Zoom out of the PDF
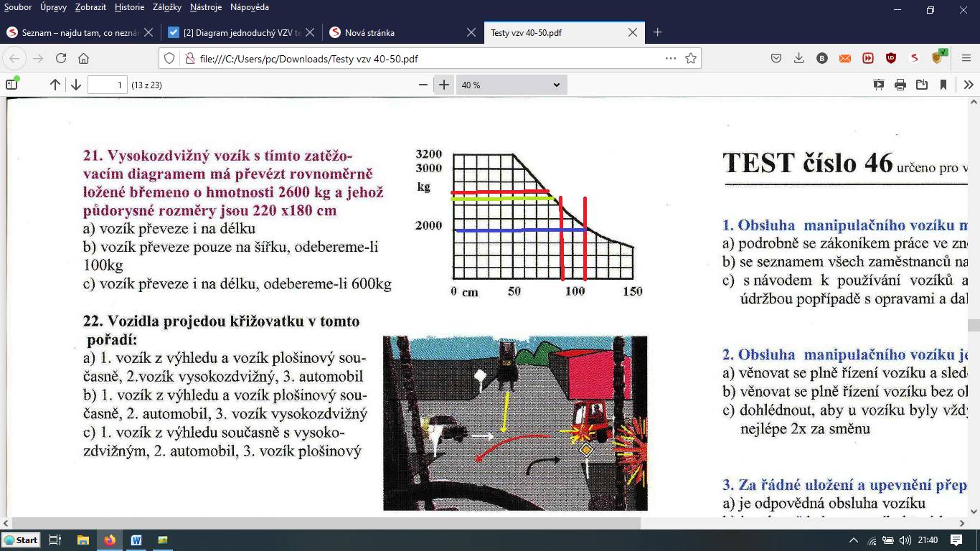The image size is (980, 551). pos(424,85)
